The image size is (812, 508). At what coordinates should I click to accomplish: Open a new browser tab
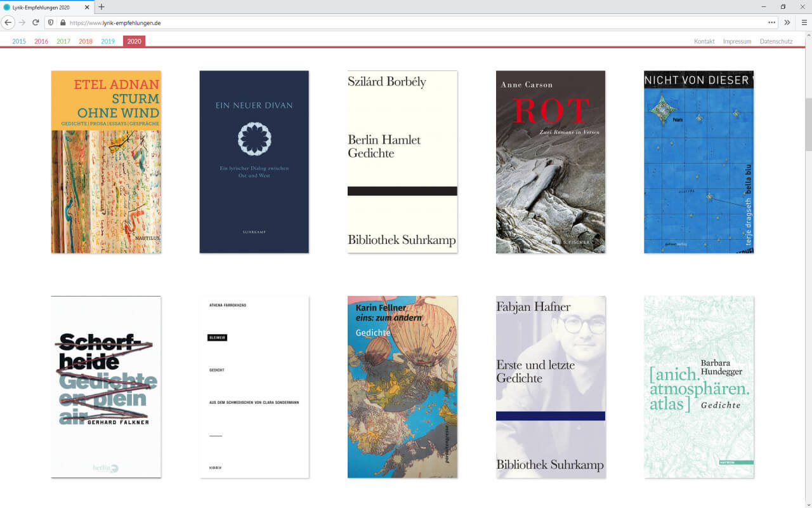tap(101, 7)
